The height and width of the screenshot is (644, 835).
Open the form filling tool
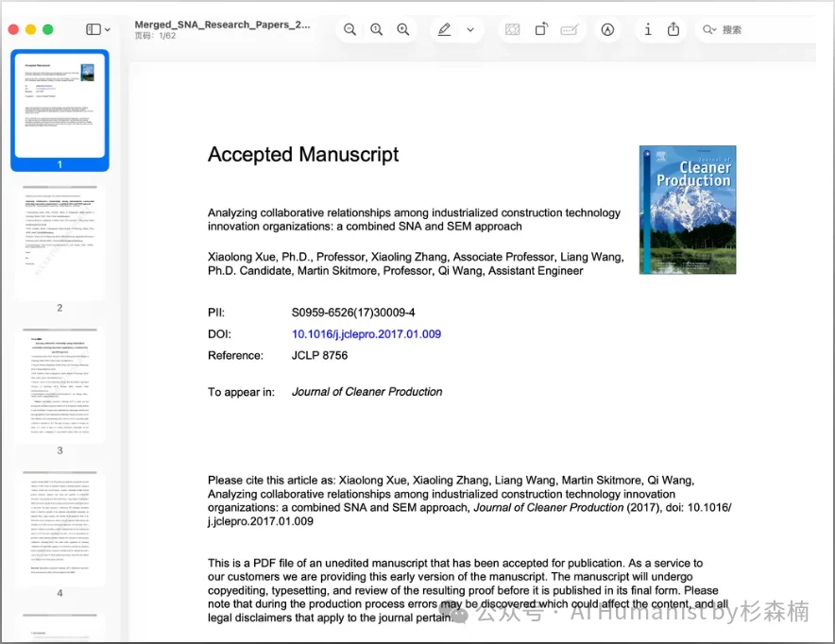tap(569, 30)
